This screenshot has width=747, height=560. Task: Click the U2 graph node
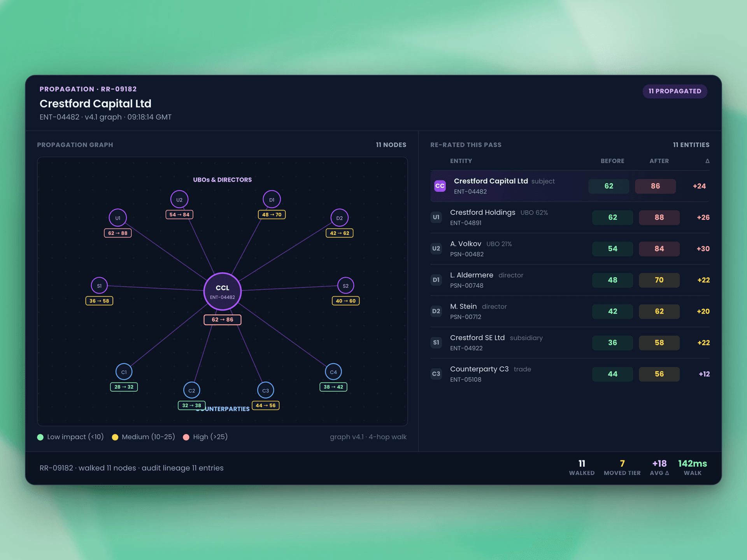point(179,199)
